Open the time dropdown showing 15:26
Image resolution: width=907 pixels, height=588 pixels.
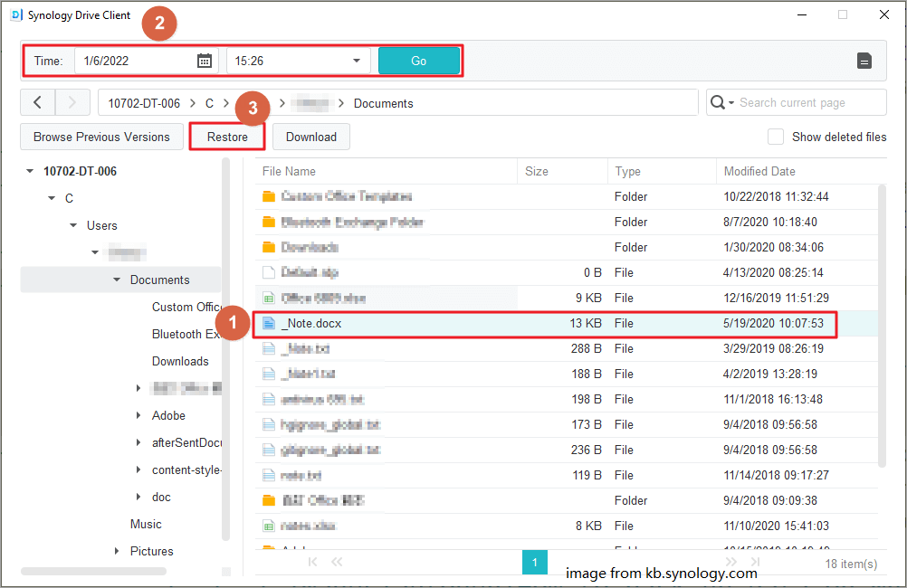coord(299,61)
